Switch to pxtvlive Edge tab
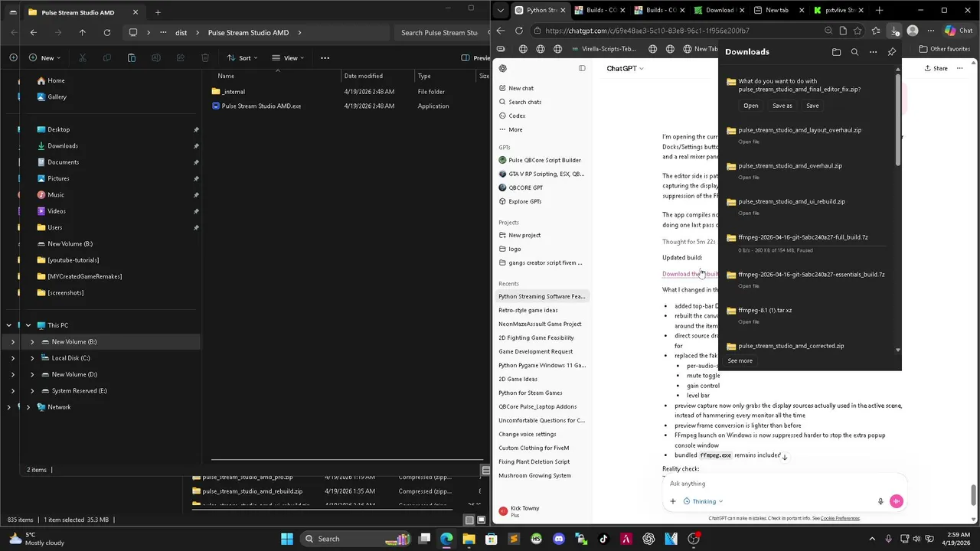This screenshot has width=980, height=551. (x=839, y=11)
